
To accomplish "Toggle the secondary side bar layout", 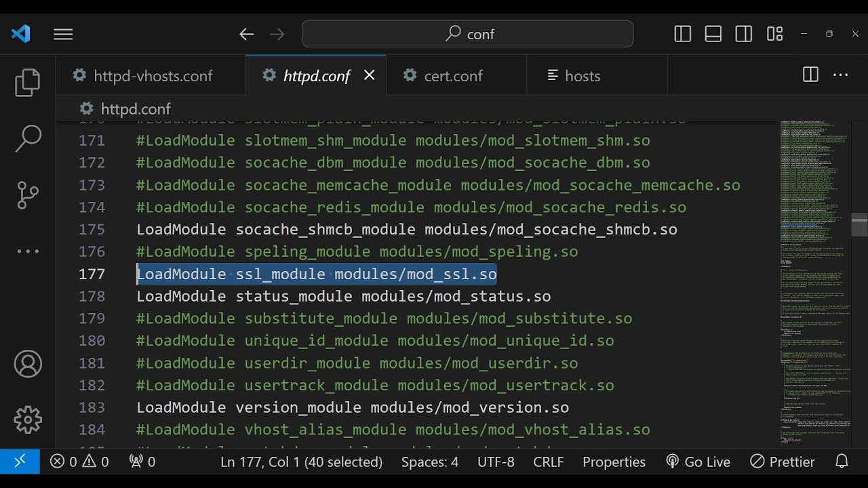I will click(x=744, y=34).
